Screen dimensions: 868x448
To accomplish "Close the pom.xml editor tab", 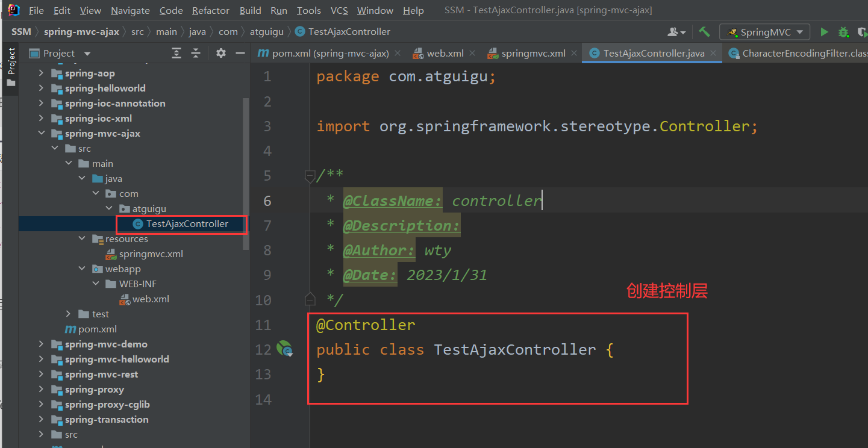I will (398, 53).
